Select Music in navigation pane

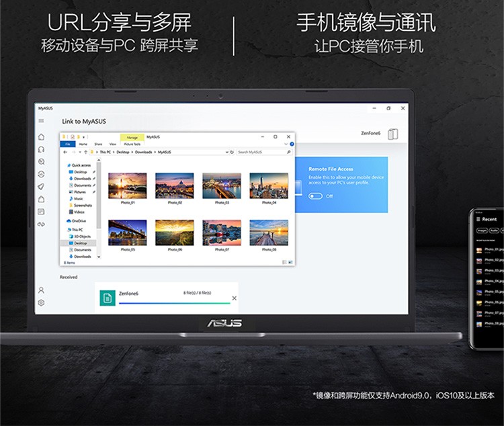76,199
